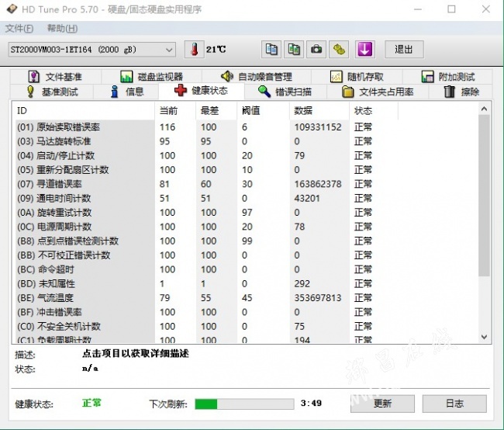Click the camera save screenshot icon
Screen dimensions: 504x430
[x=316, y=50]
